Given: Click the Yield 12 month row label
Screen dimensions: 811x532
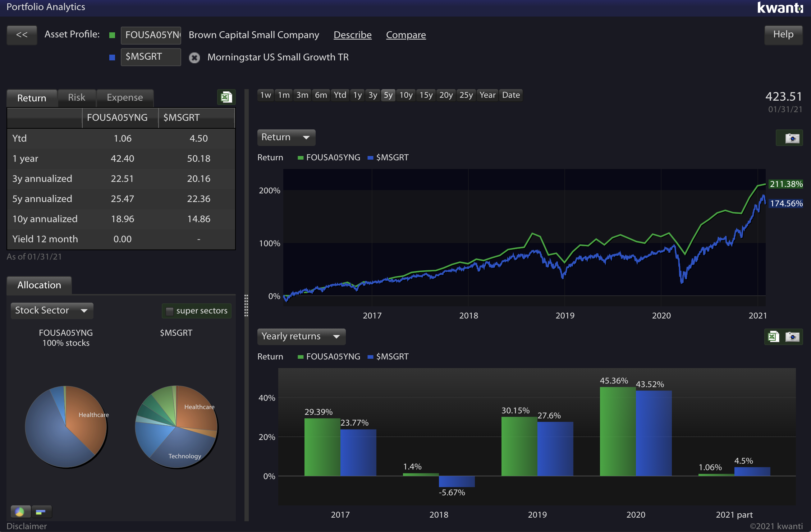Looking at the screenshot, I should click(45, 239).
